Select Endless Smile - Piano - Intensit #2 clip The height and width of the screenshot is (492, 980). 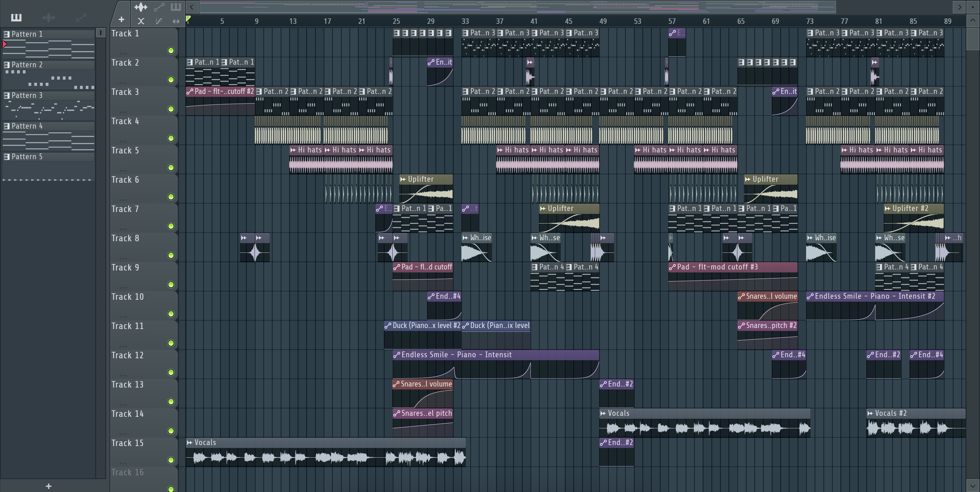(x=875, y=306)
